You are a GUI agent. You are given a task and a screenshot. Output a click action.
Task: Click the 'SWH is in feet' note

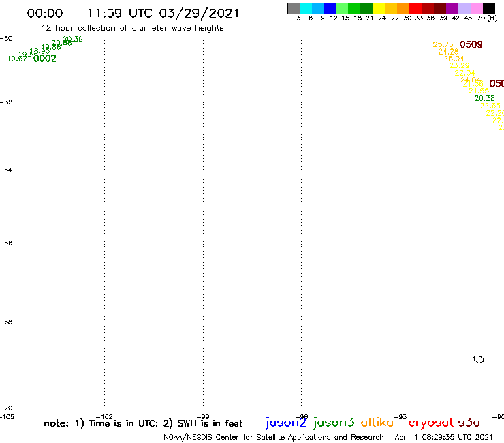(203, 423)
